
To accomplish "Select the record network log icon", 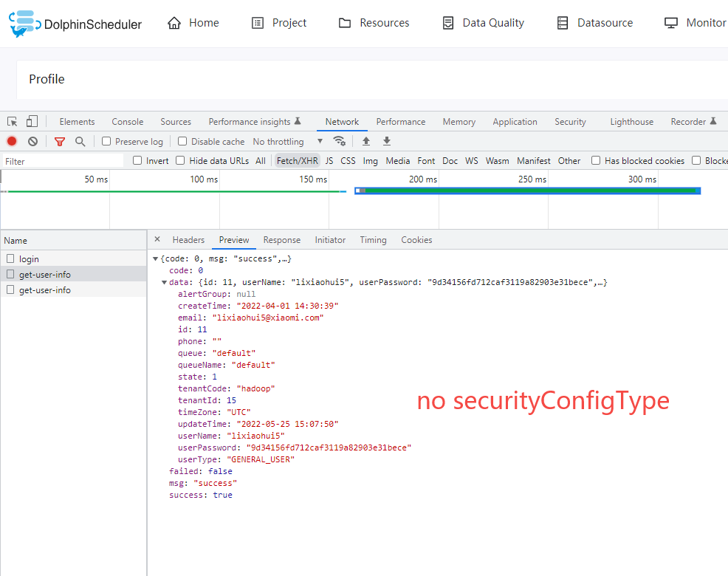I will (10, 141).
